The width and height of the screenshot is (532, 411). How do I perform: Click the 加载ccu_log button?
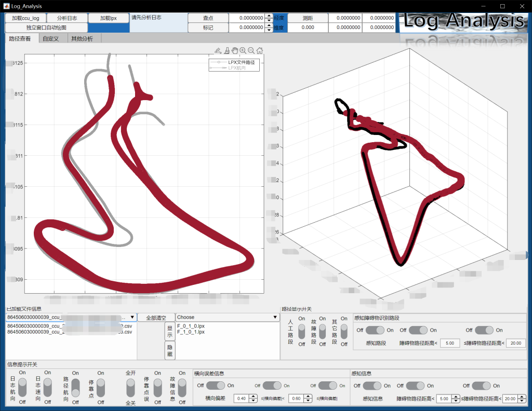coord(25,18)
